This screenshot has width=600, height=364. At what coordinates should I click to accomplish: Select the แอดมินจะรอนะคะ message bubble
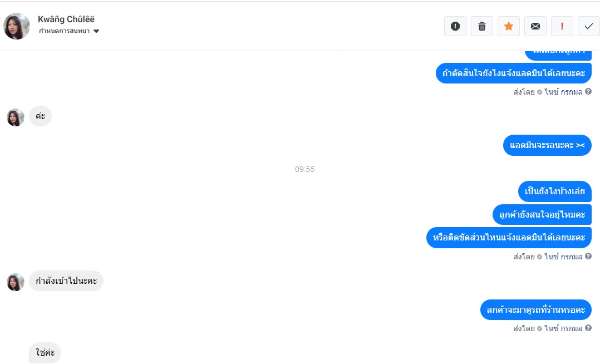(547, 145)
